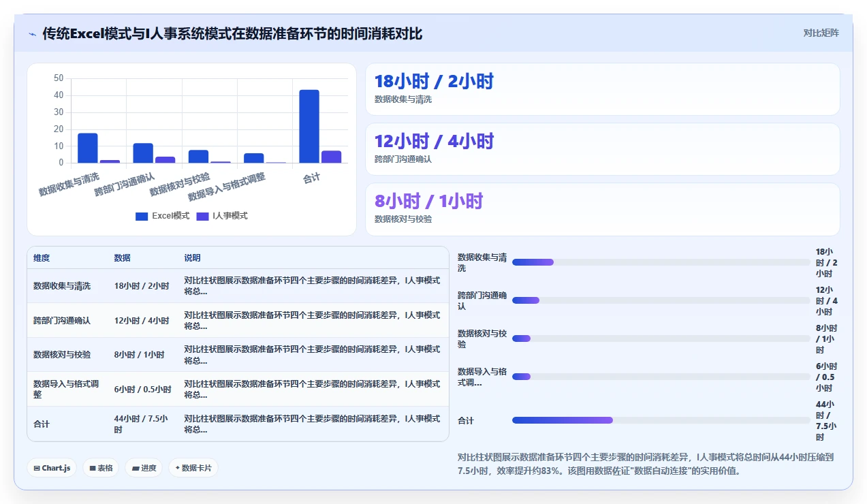867x504 pixels.
Task: Click the summary paragraph mentioning 83%
Action: pyautogui.click(x=646, y=464)
